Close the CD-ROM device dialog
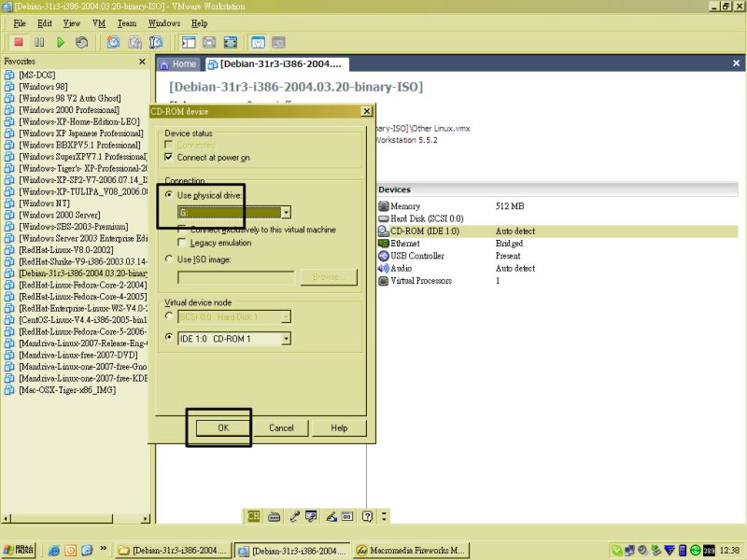The width and height of the screenshot is (747, 560). click(366, 111)
